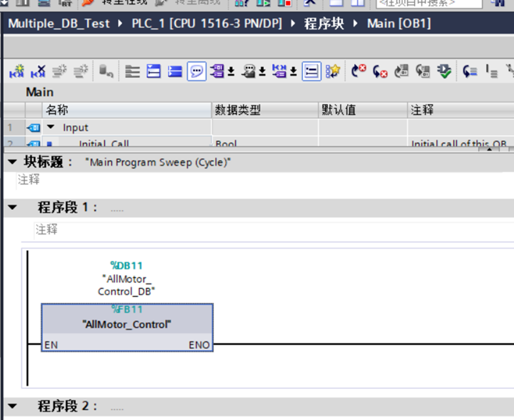The height and width of the screenshot is (420, 514).
Task: Click "AllMotor_Control_DB" instance name
Action: (127, 285)
